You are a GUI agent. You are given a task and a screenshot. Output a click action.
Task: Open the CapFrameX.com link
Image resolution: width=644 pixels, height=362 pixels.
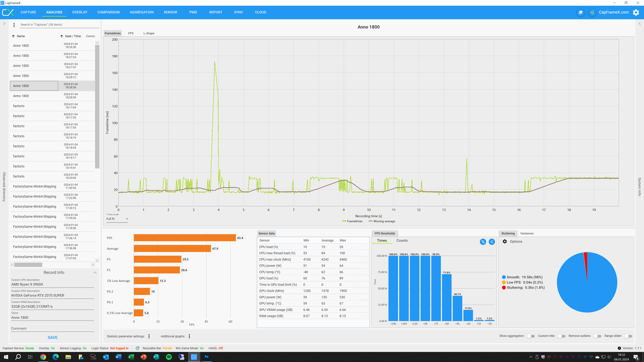pos(614,12)
